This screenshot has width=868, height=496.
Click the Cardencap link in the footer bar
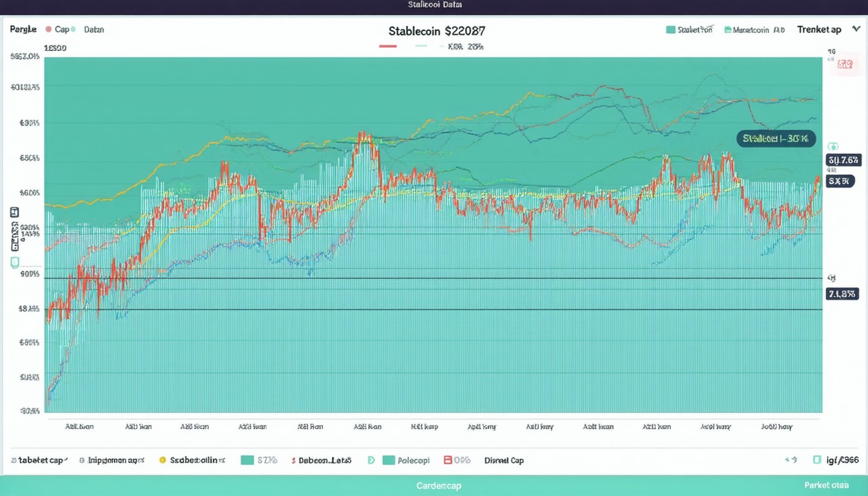pyautogui.click(x=439, y=486)
